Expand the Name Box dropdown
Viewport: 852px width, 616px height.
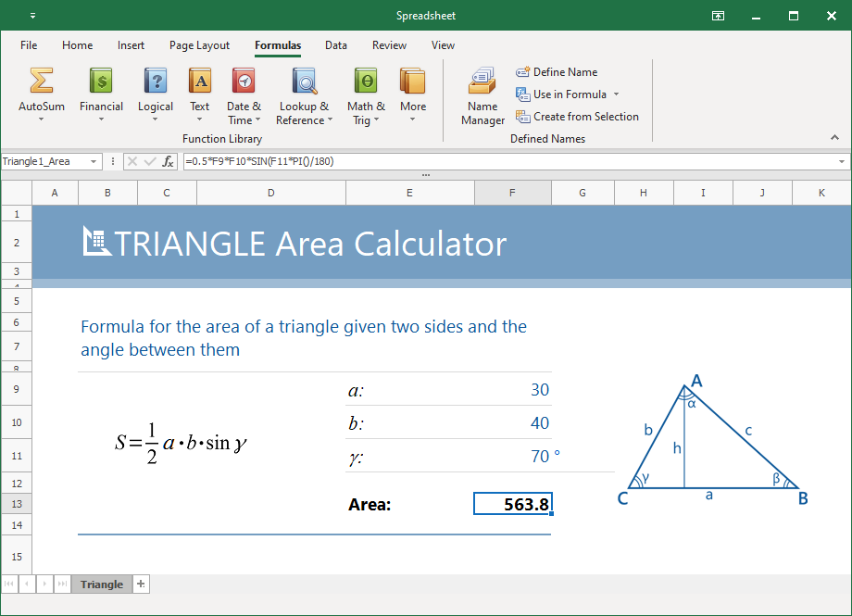(x=94, y=161)
